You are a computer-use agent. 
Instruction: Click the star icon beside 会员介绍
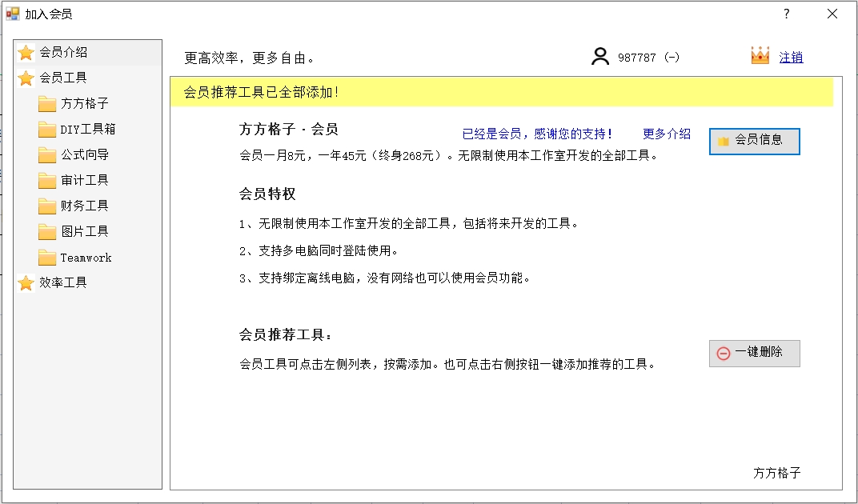click(26, 53)
